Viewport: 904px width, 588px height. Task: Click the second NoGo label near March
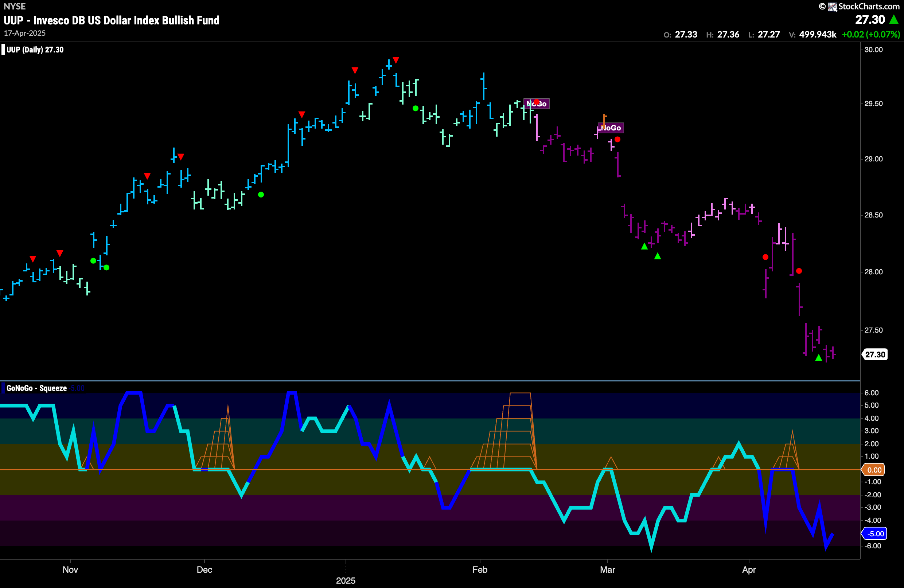point(611,128)
